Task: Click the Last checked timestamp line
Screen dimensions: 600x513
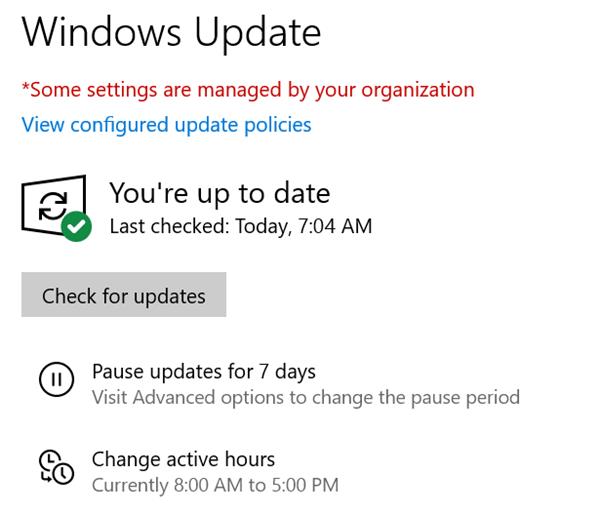Action: (x=240, y=226)
